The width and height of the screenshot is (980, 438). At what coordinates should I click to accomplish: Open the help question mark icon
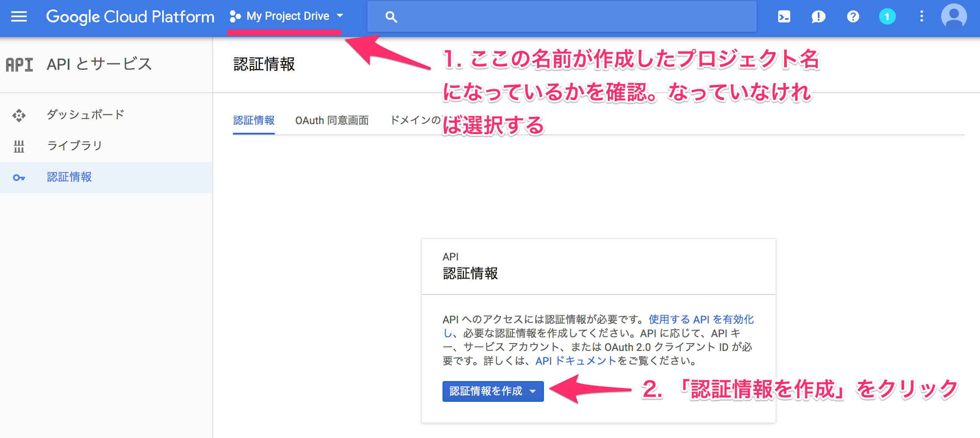(853, 17)
